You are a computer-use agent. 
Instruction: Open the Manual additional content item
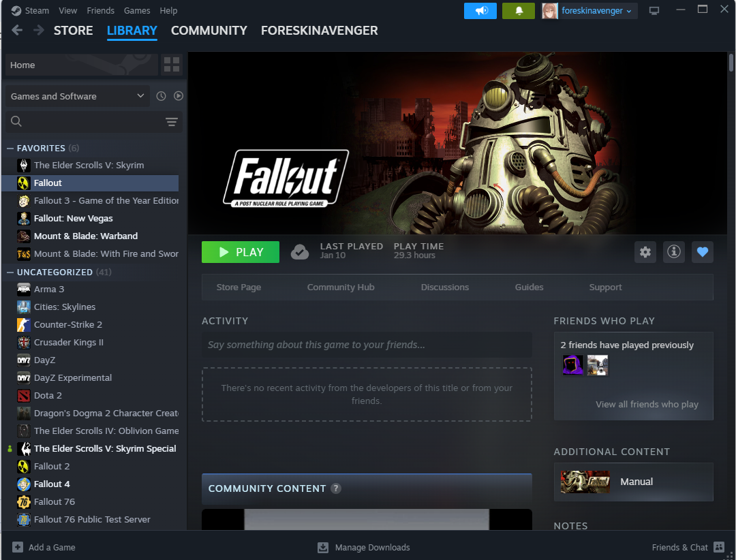pos(633,482)
